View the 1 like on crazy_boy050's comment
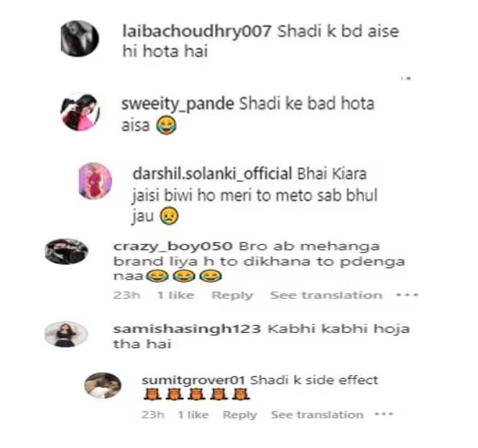Screen dimensions: 478x448 click(x=175, y=296)
